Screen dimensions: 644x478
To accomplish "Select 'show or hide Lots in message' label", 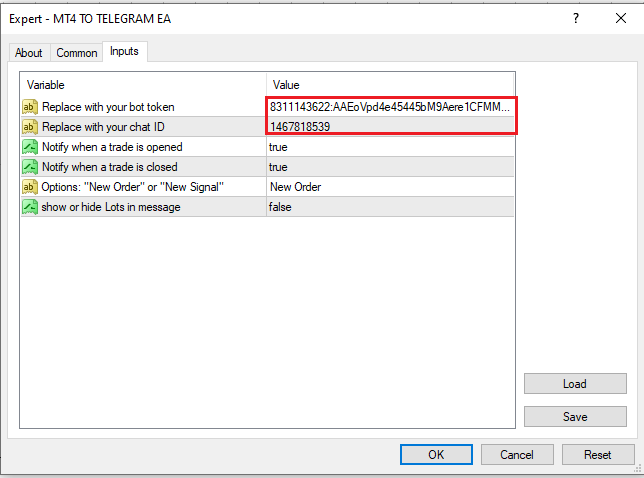I will click(x=111, y=207).
